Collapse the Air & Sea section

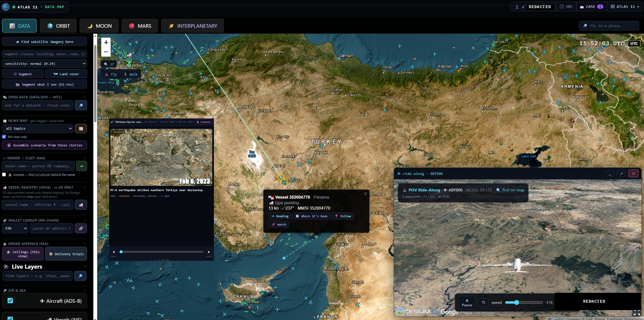coord(85,291)
